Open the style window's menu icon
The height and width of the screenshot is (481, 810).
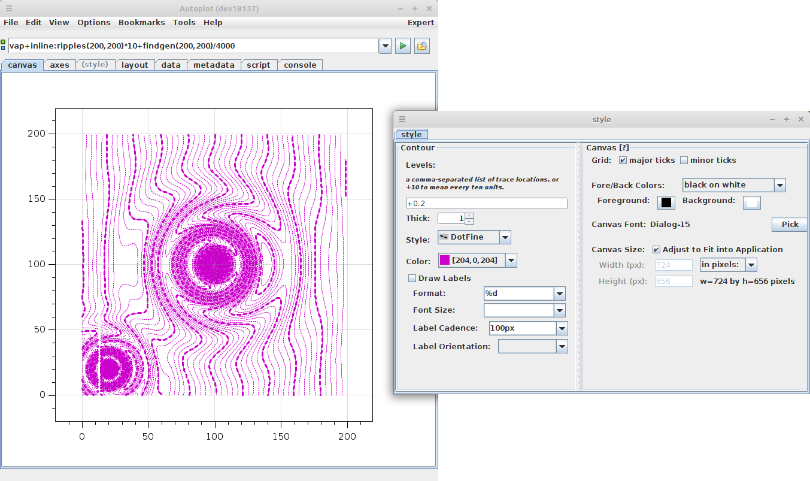(x=402, y=119)
